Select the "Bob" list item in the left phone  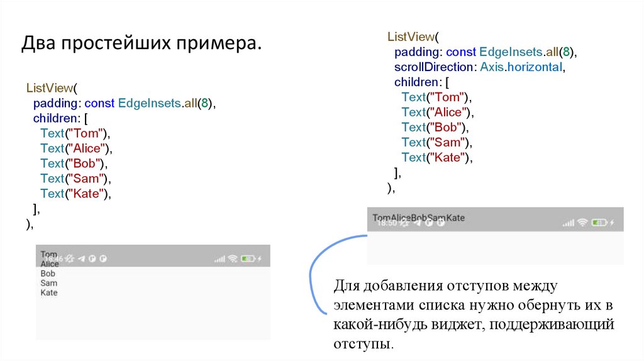(x=48, y=274)
